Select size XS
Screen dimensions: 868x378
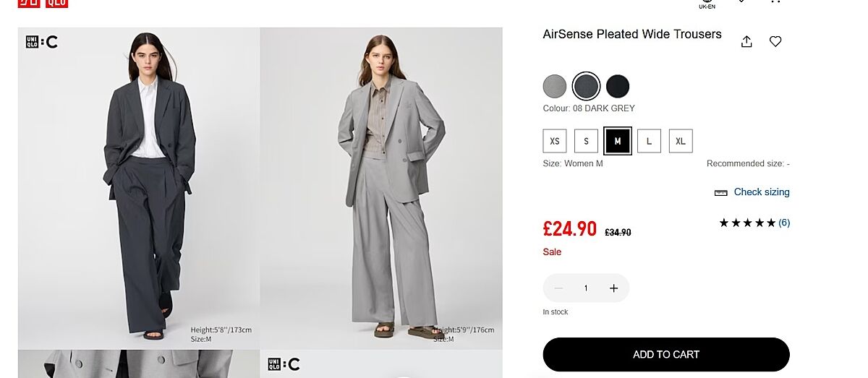pyautogui.click(x=555, y=141)
